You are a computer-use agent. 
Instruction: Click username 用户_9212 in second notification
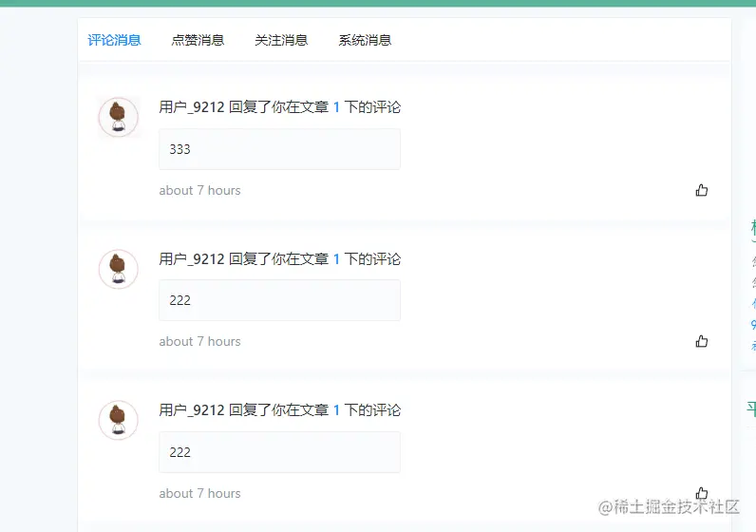point(192,259)
